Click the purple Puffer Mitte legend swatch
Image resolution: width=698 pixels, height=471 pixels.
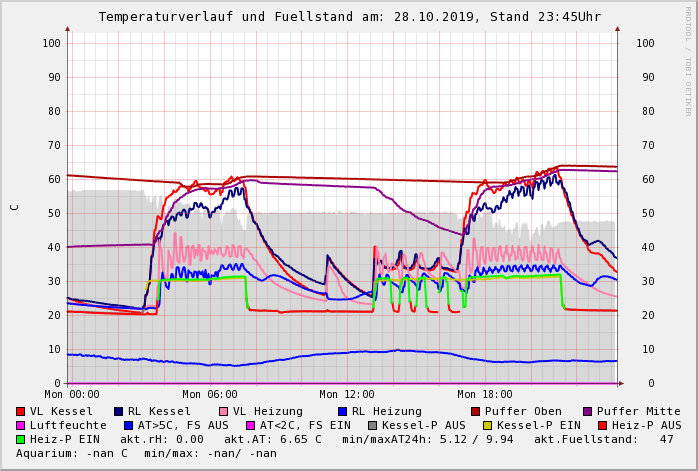(x=588, y=411)
